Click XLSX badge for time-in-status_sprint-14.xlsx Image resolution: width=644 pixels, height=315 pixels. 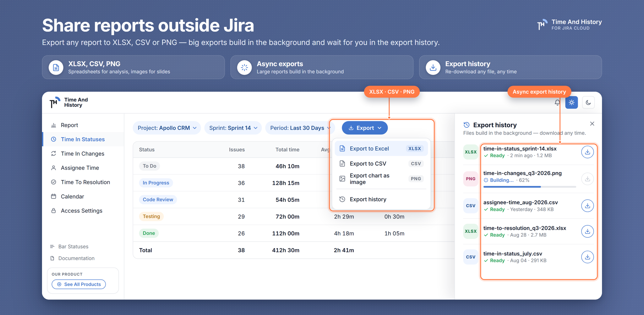coord(470,152)
